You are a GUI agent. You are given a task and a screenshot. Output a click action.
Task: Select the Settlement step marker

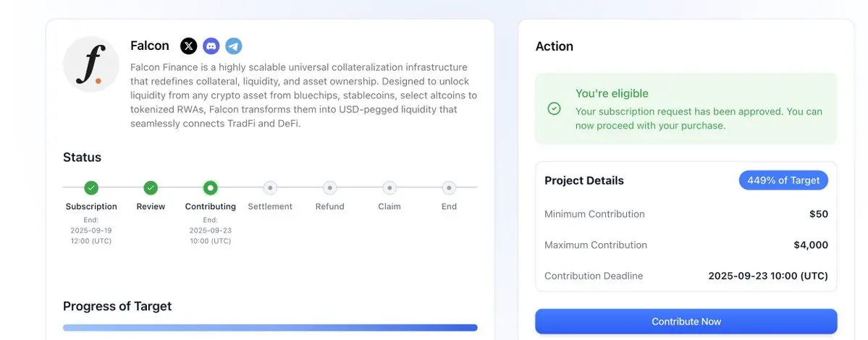pyautogui.click(x=270, y=188)
